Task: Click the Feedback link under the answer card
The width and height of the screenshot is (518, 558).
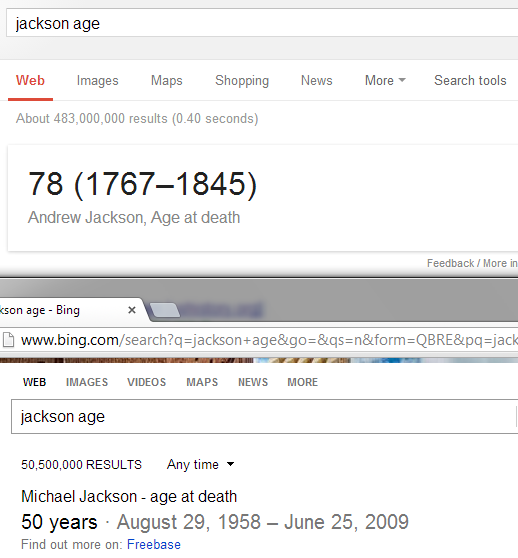Action: [450, 263]
